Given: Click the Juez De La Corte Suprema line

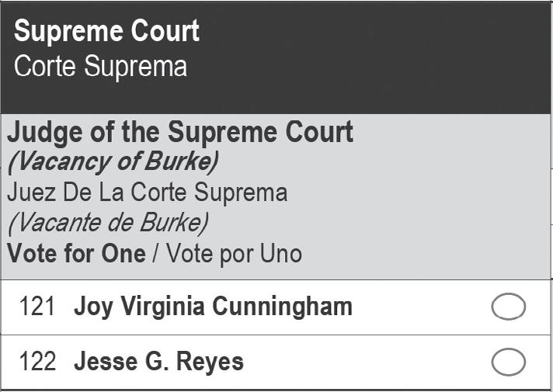Looking at the screenshot, I should (x=147, y=193).
